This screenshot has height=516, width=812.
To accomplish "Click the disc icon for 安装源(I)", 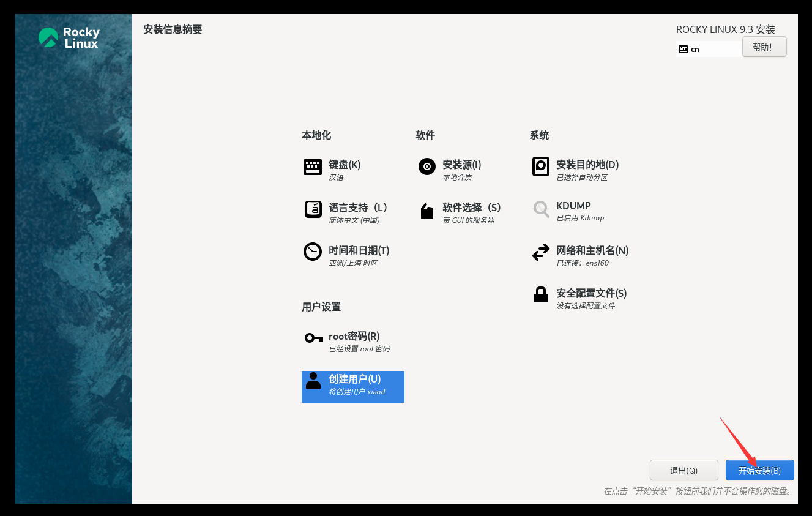I will pos(427,166).
